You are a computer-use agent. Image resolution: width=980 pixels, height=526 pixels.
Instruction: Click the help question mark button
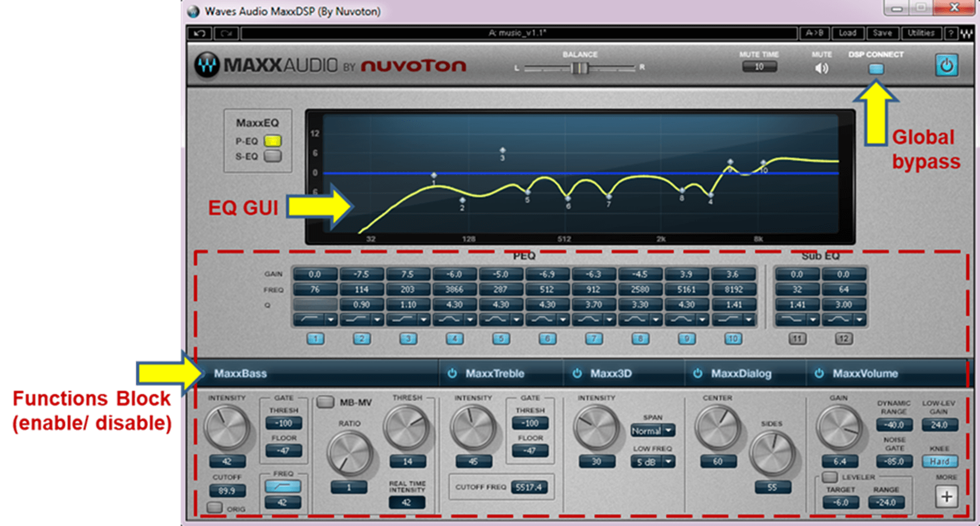tap(950, 34)
